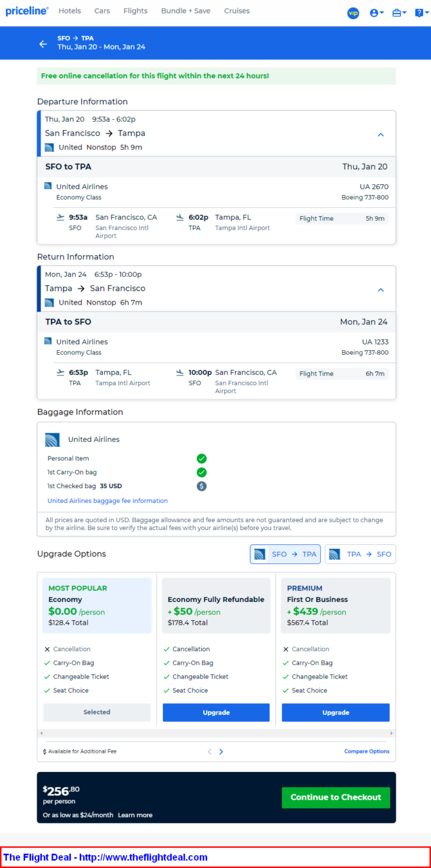Open United Airlines baggage fee information
This screenshot has width=431, height=868.
(x=107, y=501)
